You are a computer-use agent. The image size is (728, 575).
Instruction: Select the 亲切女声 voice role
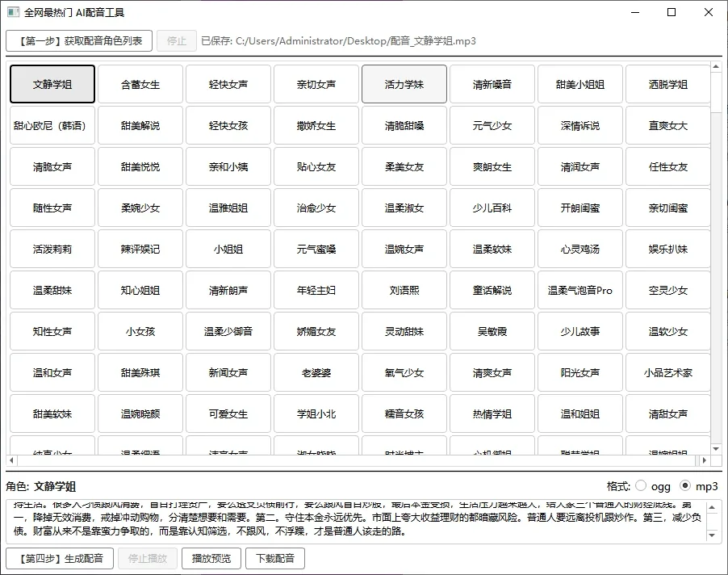(x=316, y=84)
